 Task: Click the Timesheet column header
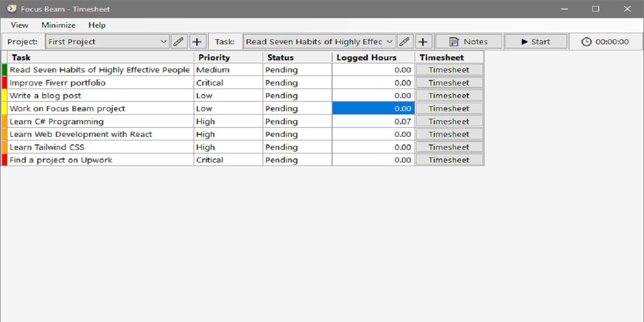(x=449, y=57)
